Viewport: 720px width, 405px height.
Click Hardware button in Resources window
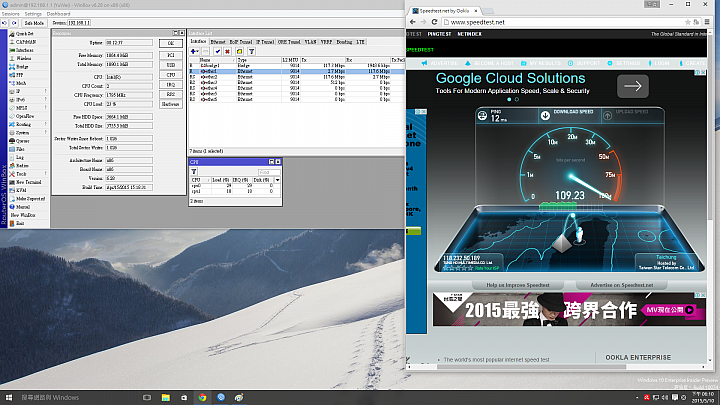tap(171, 104)
